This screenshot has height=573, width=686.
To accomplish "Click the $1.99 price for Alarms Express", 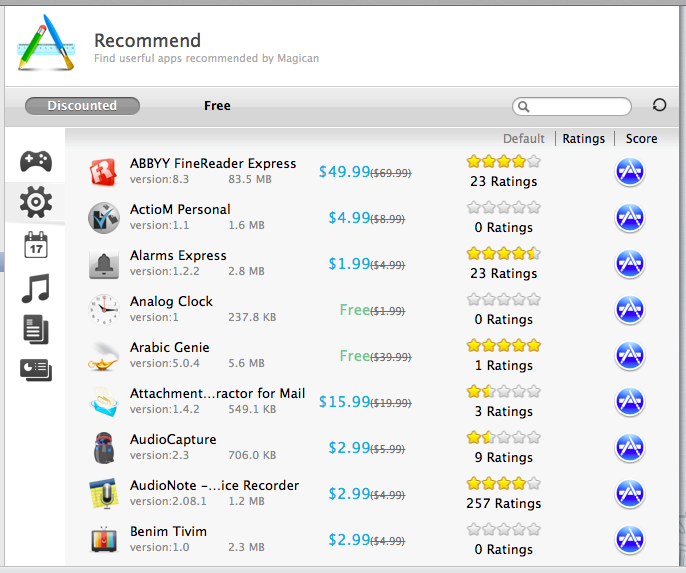I will point(350,264).
